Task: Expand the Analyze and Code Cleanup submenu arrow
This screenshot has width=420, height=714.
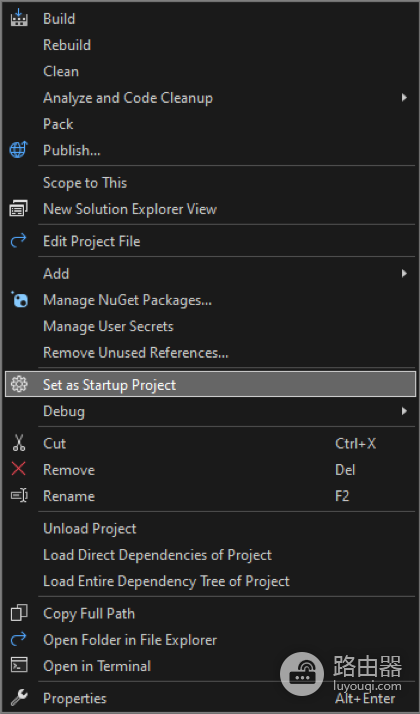Action: (x=404, y=97)
